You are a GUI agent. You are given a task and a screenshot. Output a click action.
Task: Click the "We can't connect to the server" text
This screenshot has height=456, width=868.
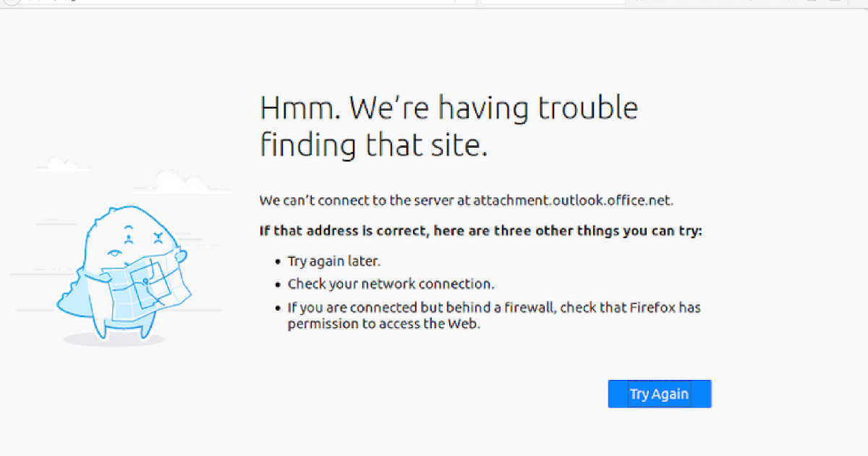365,200
